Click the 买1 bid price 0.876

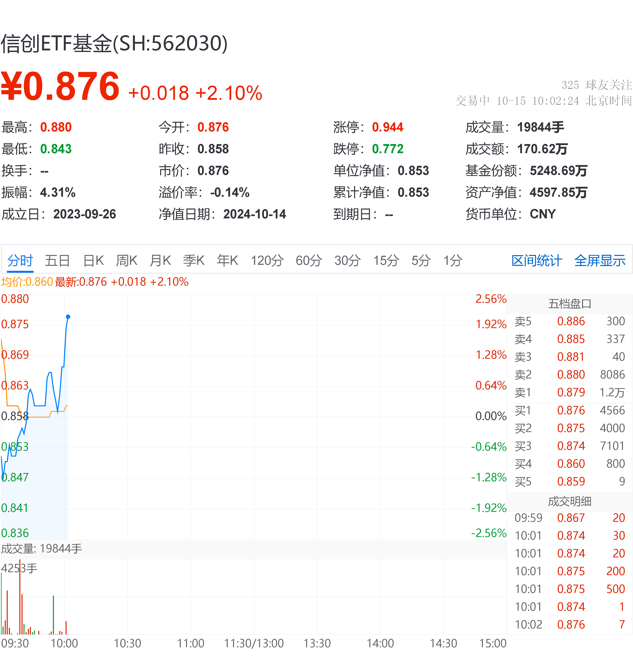coord(572,410)
